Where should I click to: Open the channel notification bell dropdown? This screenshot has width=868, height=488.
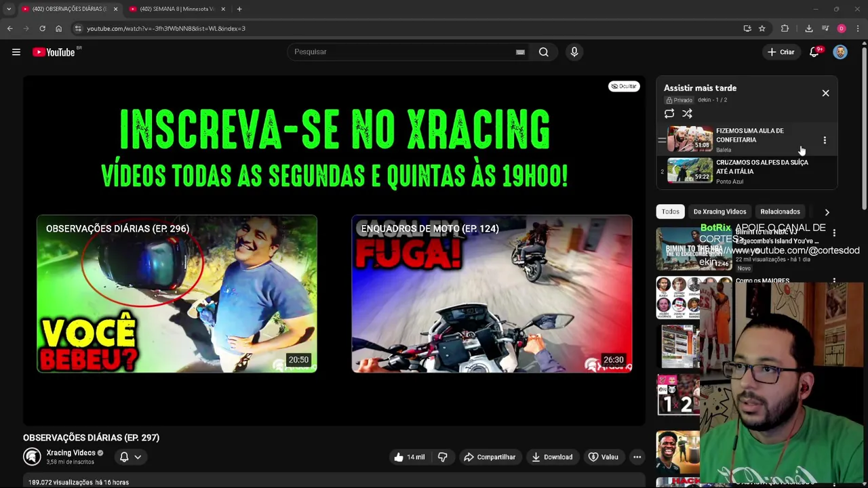pos(130,457)
